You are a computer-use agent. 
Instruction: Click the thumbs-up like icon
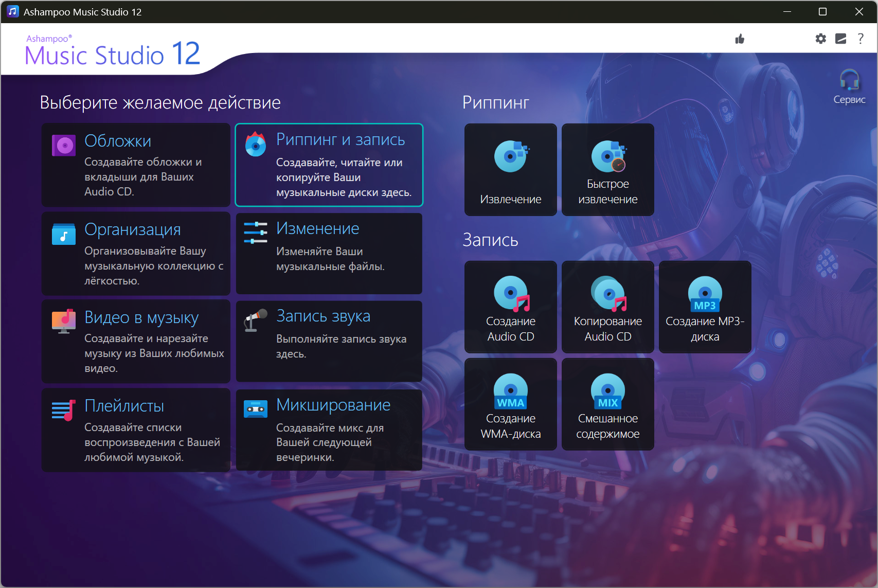click(x=740, y=39)
